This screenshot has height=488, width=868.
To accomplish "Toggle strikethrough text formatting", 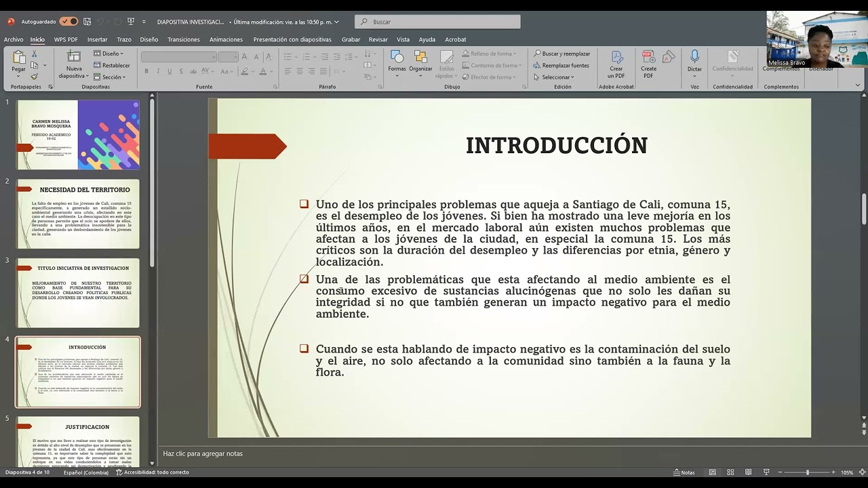I will pos(192,71).
